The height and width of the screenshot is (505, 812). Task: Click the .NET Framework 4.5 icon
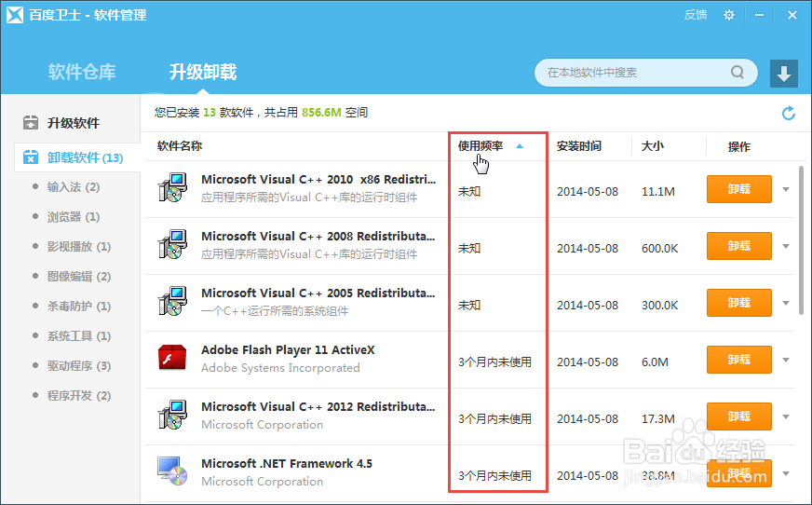click(172, 471)
